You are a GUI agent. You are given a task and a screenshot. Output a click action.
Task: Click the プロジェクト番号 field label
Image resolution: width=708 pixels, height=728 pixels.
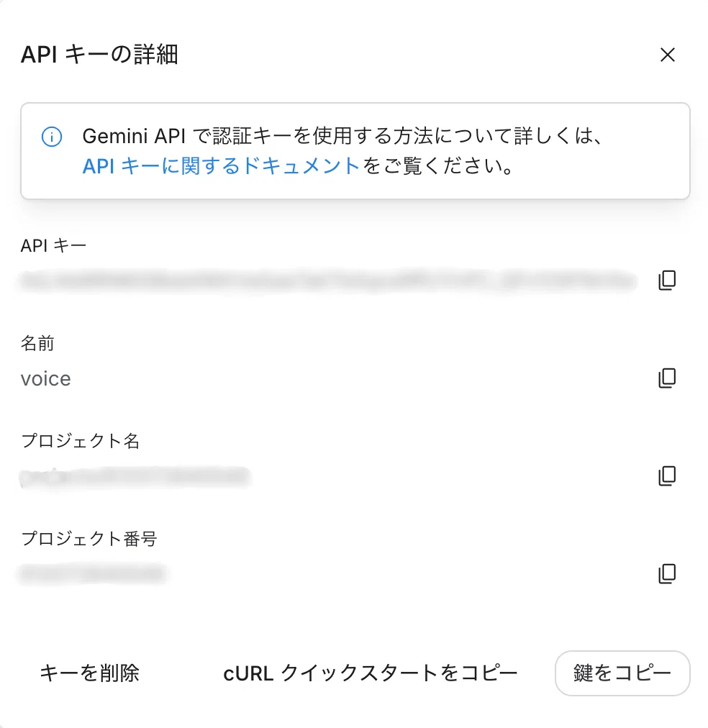[89, 539]
